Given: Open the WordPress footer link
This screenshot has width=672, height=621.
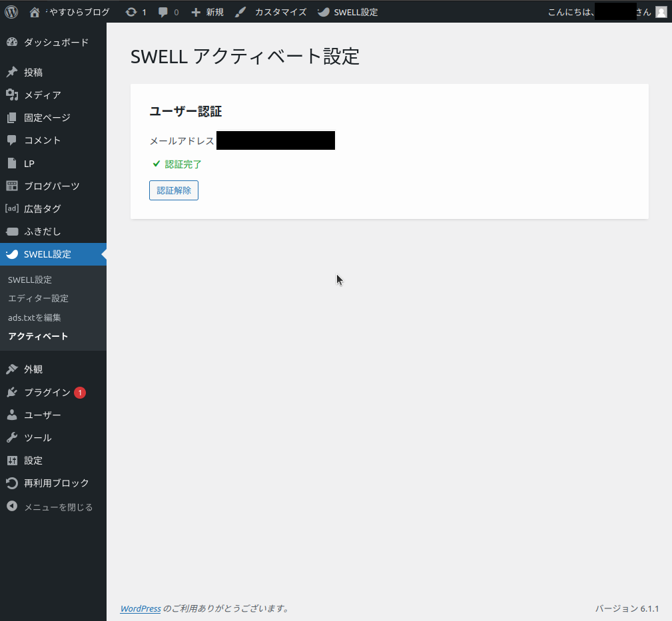Looking at the screenshot, I should click(141, 608).
